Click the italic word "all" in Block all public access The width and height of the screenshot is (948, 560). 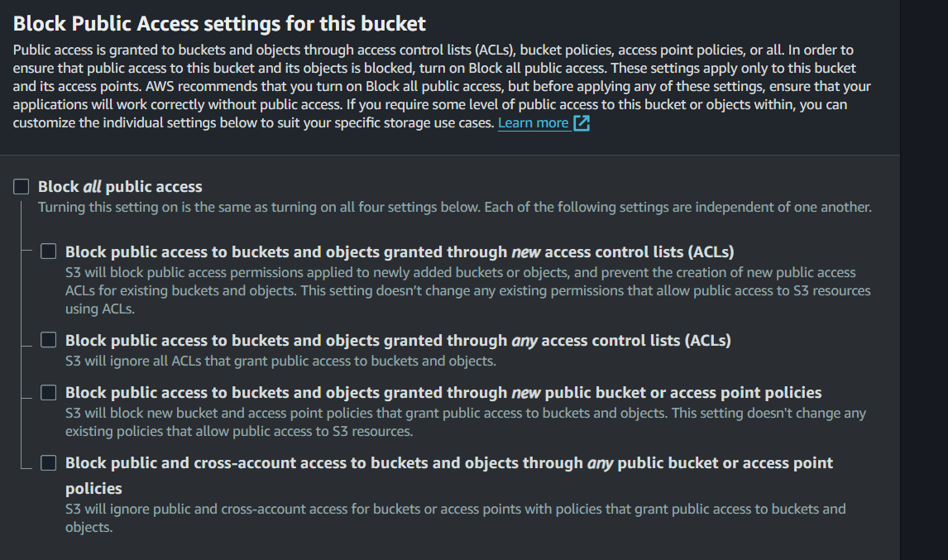pyautogui.click(x=92, y=187)
